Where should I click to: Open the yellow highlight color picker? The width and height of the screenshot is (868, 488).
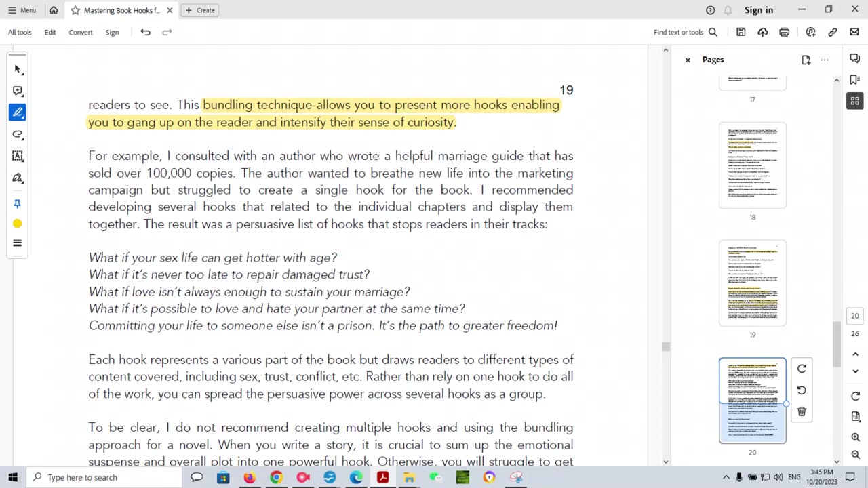point(18,224)
